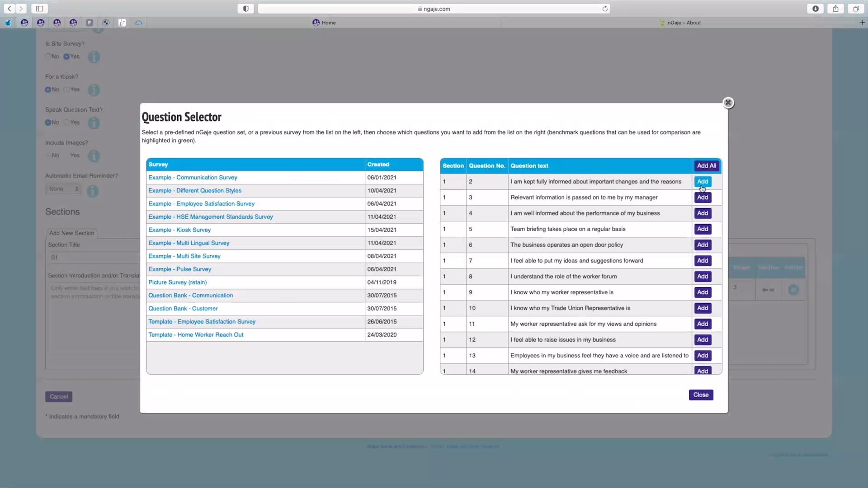
Task: Click the info icon beside Speak Question Text
Action: (94, 123)
